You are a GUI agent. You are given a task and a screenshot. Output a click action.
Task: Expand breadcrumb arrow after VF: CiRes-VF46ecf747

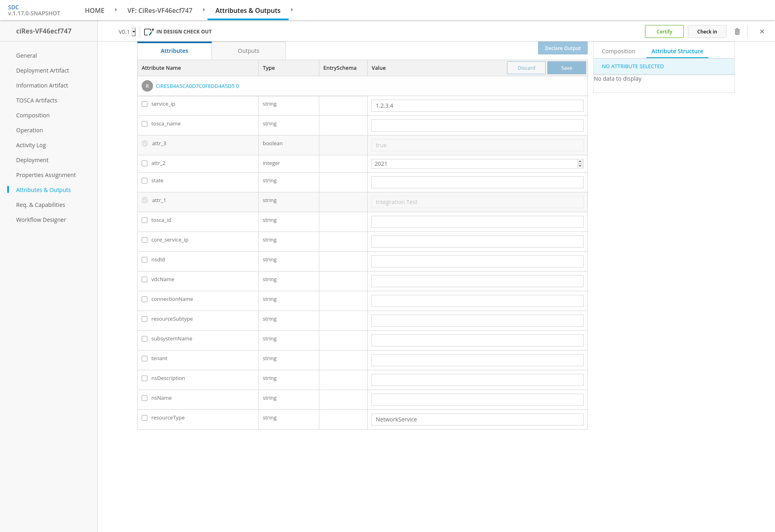(x=204, y=10)
